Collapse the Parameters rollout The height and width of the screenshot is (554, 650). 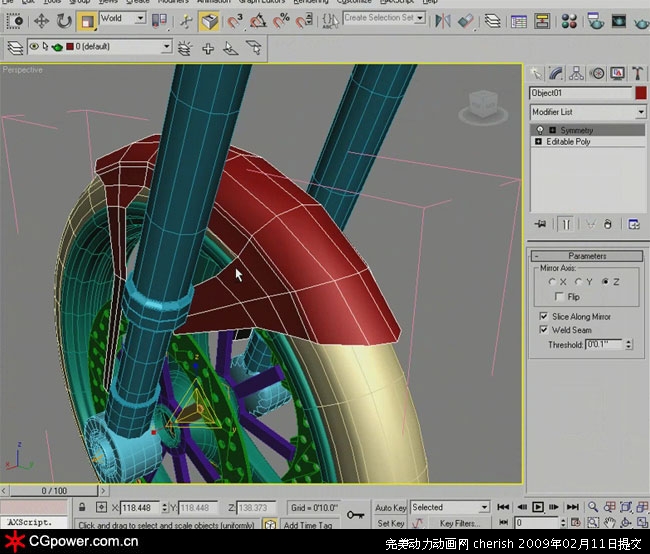(x=587, y=256)
